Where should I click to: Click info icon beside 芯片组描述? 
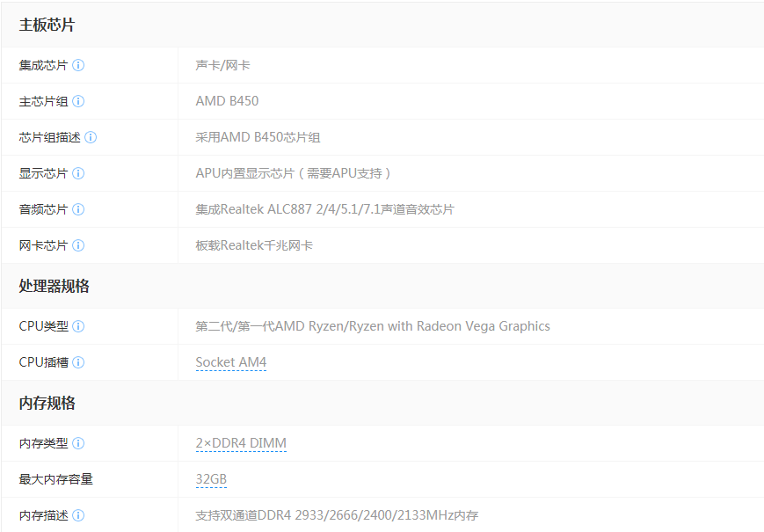pos(91,137)
